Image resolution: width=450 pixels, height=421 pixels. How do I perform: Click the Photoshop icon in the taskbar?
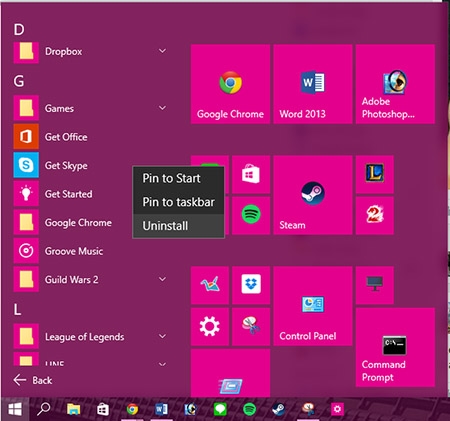(190, 409)
